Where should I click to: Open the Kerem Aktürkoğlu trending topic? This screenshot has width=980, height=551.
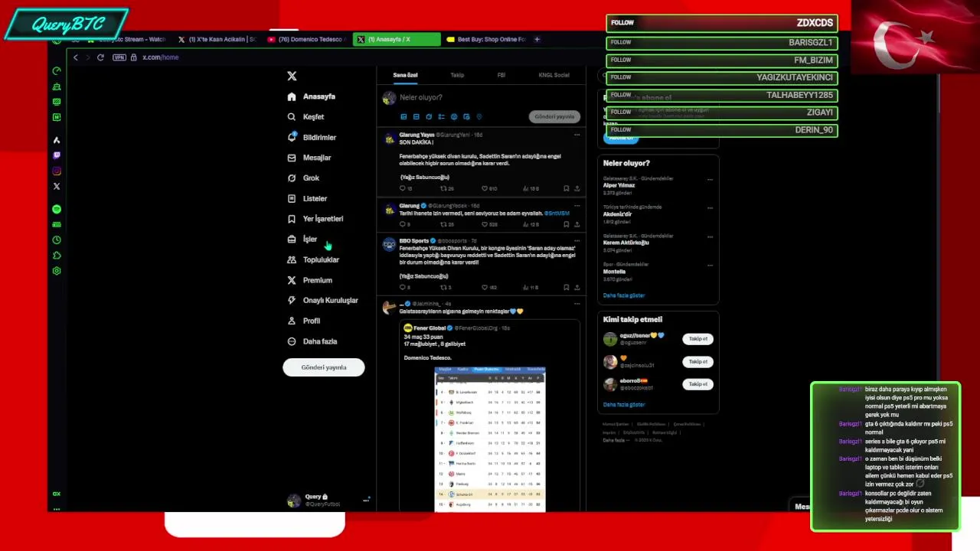tap(626, 243)
